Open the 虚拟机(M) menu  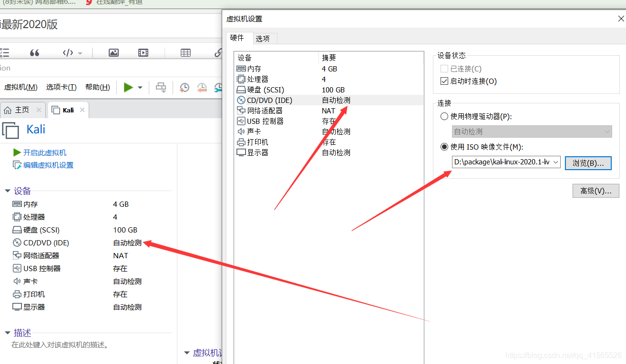pos(21,87)
